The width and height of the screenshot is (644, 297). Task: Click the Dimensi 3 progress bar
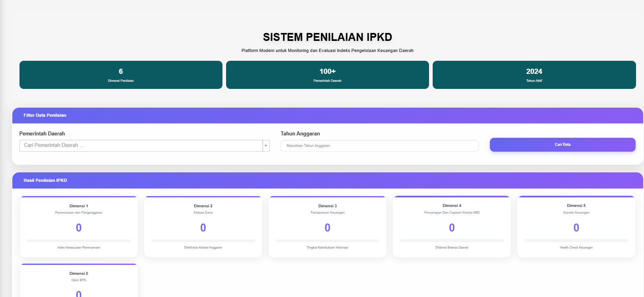coord(327,241)
